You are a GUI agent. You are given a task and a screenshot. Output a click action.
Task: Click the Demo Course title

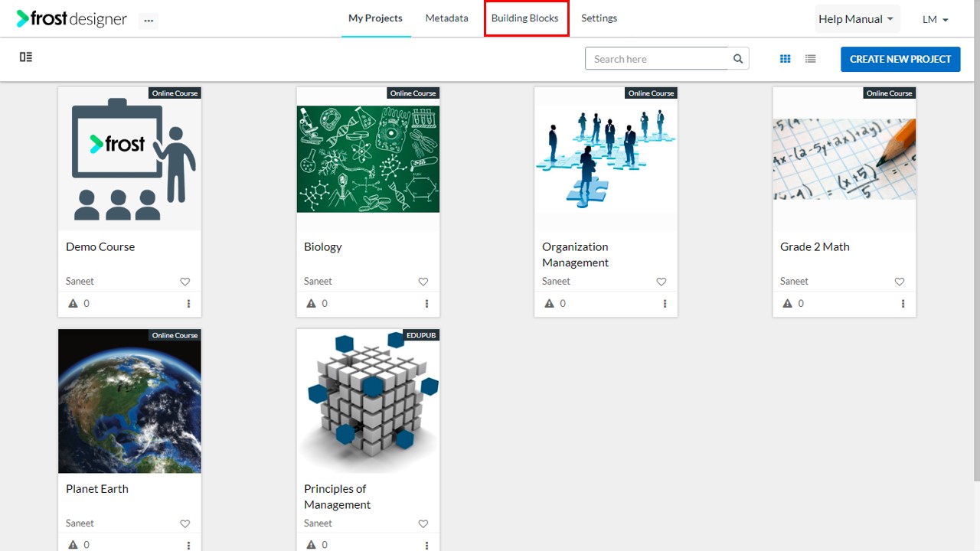pos(100,246)
